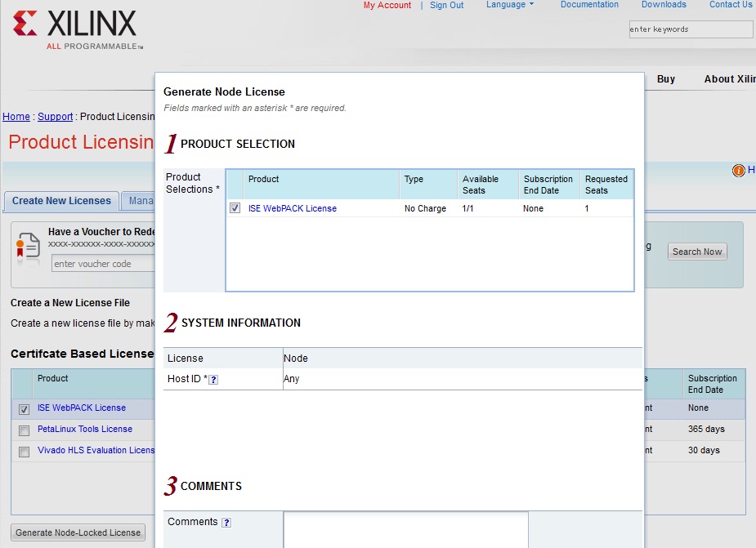The height and width of the screenshot is (548, 756).
Task: Click the orange info icon on the right
Action: point(738,170)
